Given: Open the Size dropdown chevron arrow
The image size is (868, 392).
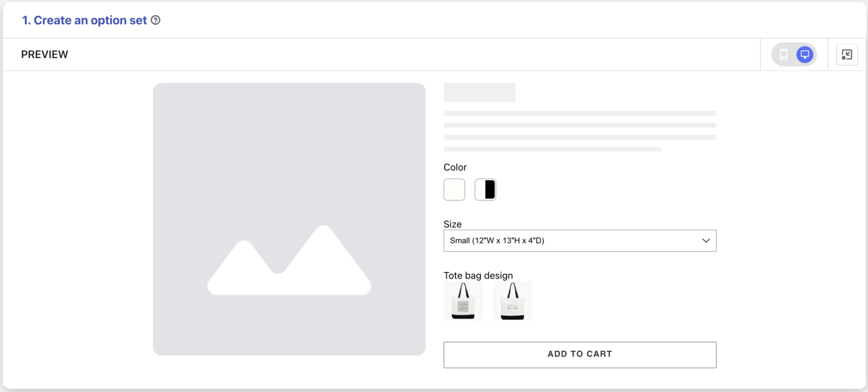Looking at the screenshot, I should (706, 241).
